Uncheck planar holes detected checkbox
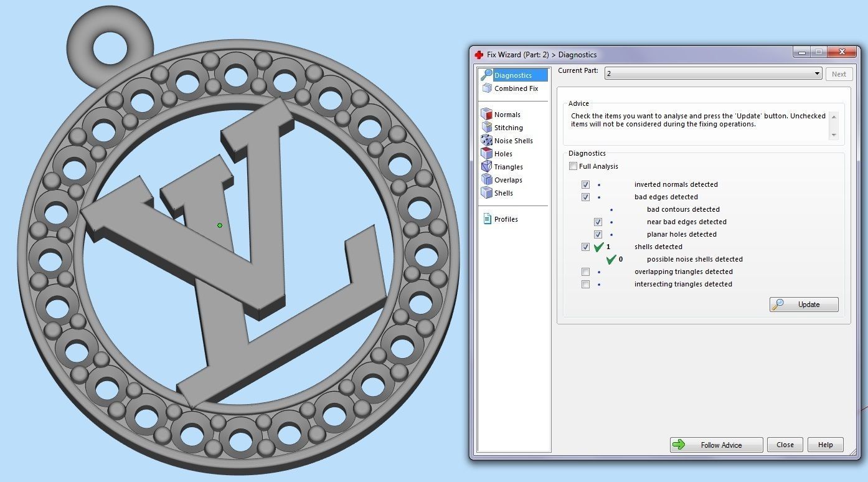 598,234
